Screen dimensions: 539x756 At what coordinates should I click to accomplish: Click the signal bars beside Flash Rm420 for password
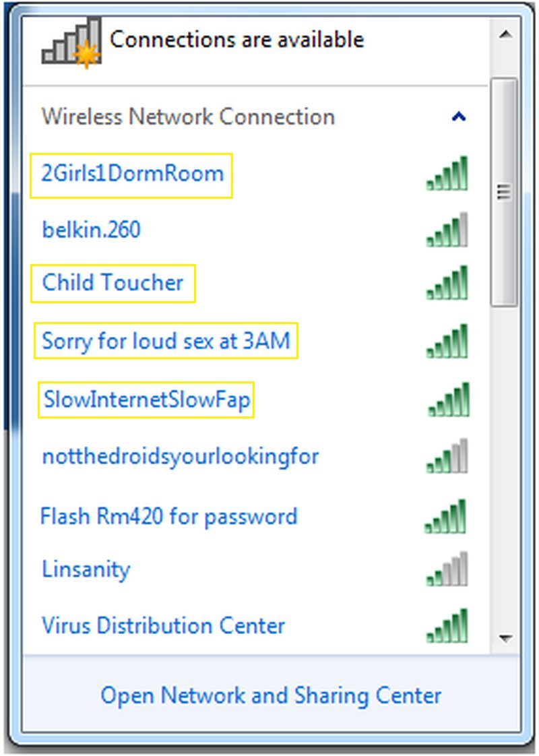[x=447, y=515]
